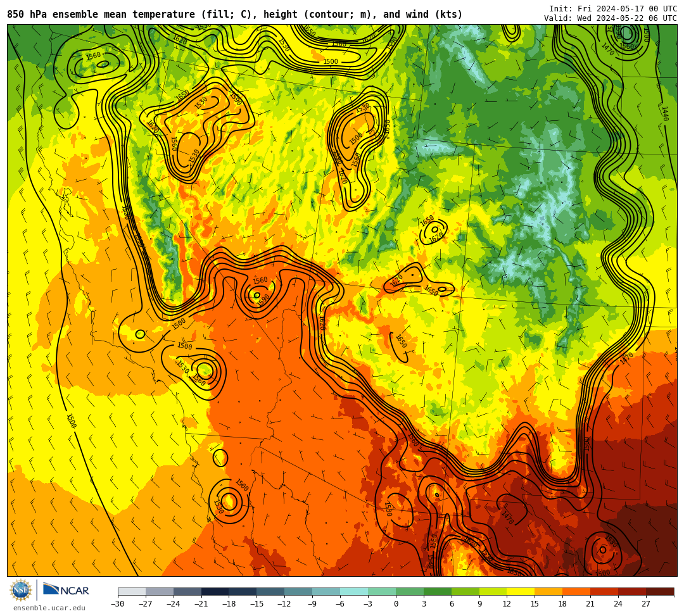Pick the orange 18 to 21 colorbar segment
The width and height of the screenshot is (684, 616).
pyautogui.click(x=577, y=591)
